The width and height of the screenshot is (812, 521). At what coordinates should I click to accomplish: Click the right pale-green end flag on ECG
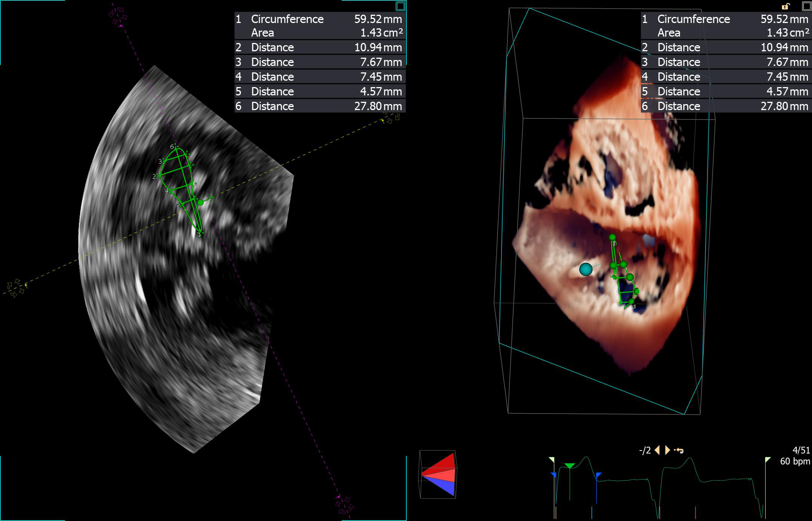[767, 460]
